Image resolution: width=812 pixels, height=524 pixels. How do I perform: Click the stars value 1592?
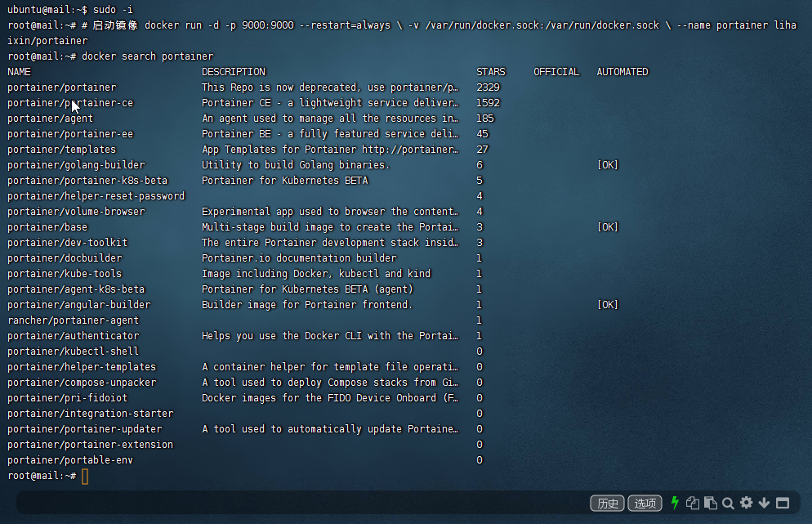point(489,103)
